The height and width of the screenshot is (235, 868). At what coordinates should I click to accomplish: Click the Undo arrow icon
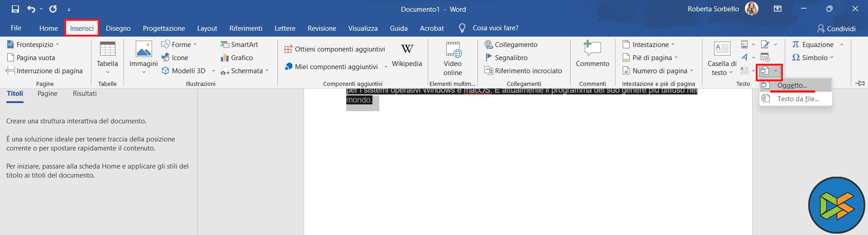pyautogui.click(x=31, y=9)
